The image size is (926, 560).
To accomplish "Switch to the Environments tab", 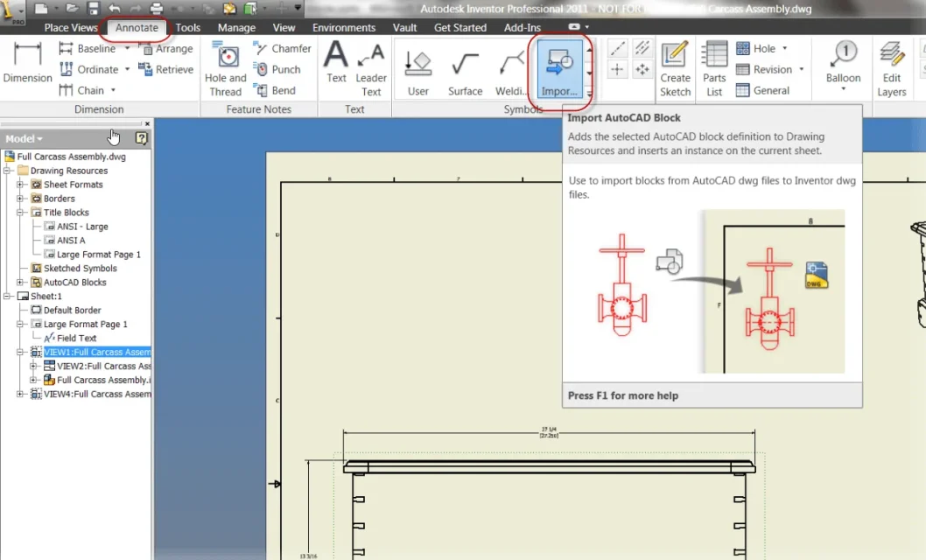I will tap(344, 28).
